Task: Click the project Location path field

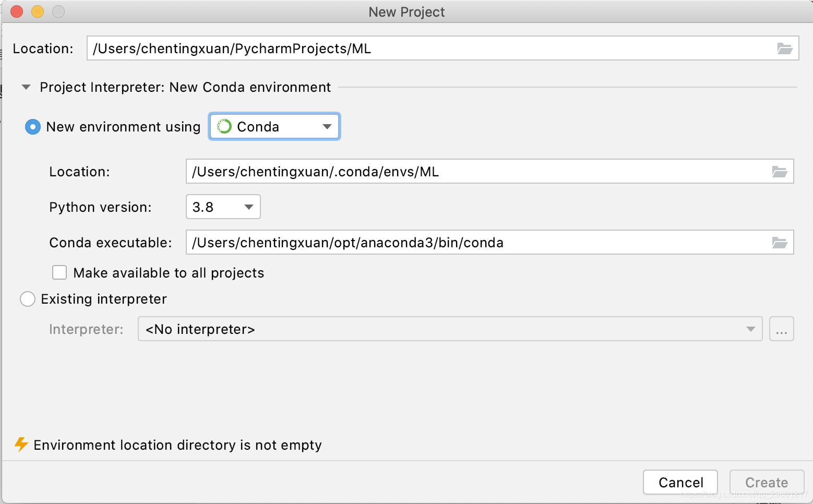Action: [428, 49]
